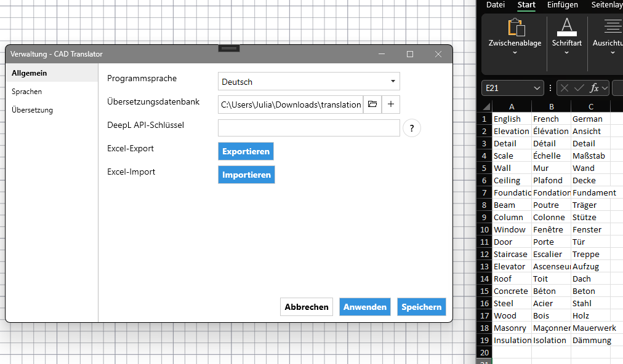Select cell containing 'Toit'

click(551, 279)
